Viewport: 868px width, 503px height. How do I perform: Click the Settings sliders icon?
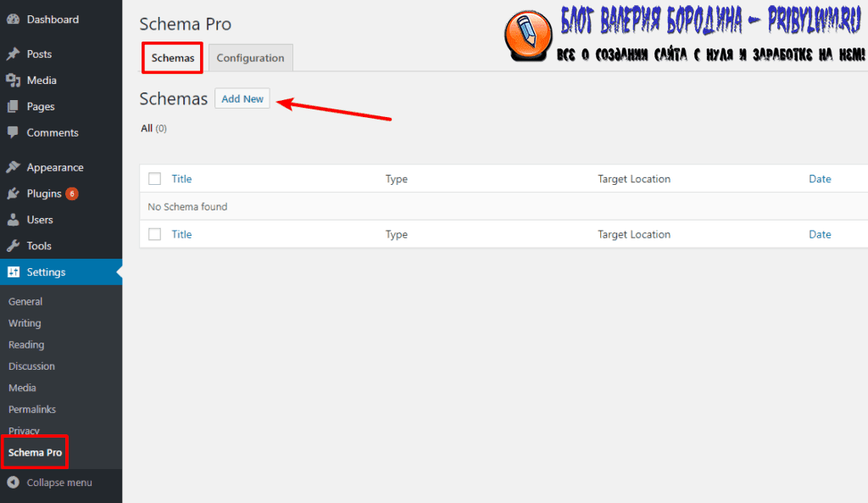(14, 272)
